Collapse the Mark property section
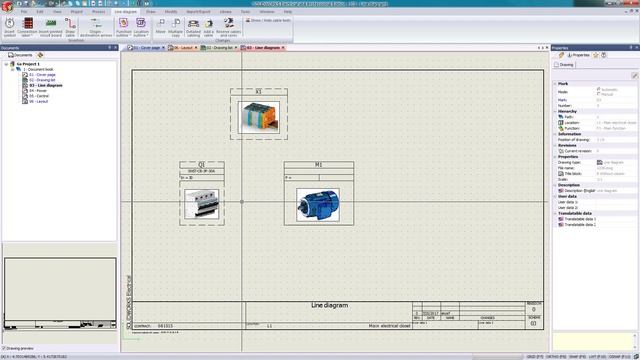This screenshot has height=360, width=640. tap(555, 84)
